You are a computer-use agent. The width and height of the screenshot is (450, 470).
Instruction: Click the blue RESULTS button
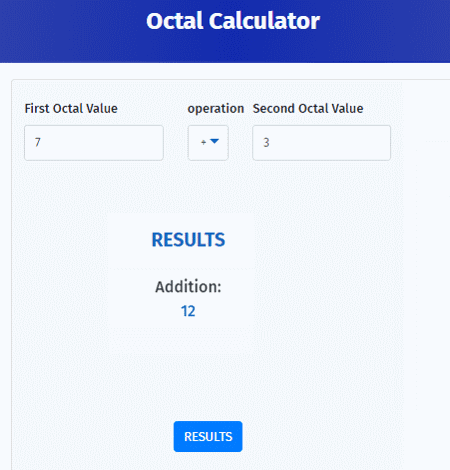coord(208,436)
